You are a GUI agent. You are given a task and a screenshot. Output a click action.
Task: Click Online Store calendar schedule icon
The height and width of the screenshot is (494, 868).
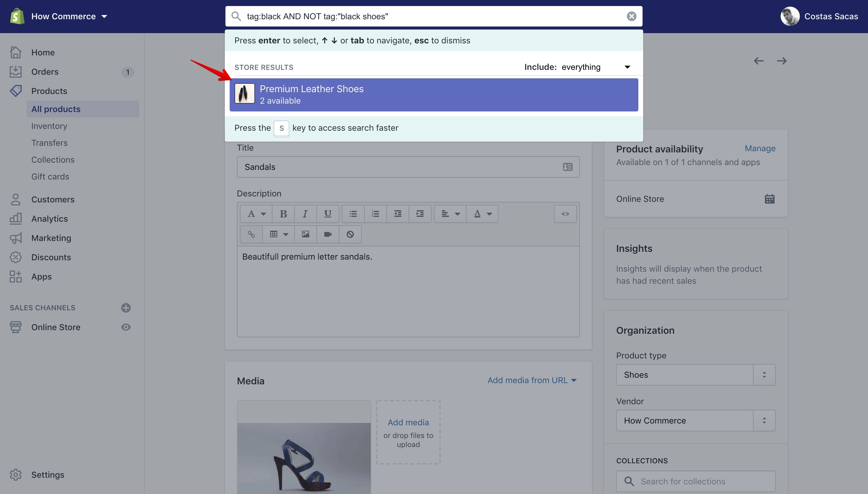[769, 199]
